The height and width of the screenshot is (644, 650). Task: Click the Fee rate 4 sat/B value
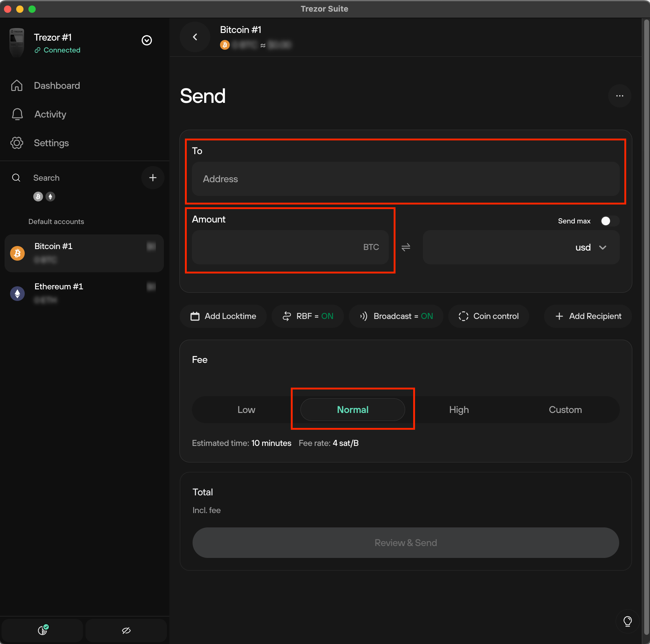click(x=345, y=443)
